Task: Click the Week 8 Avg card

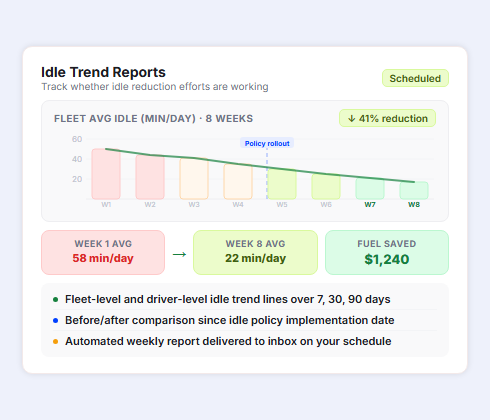Action: pyautogui.click(x=255, y=252)
